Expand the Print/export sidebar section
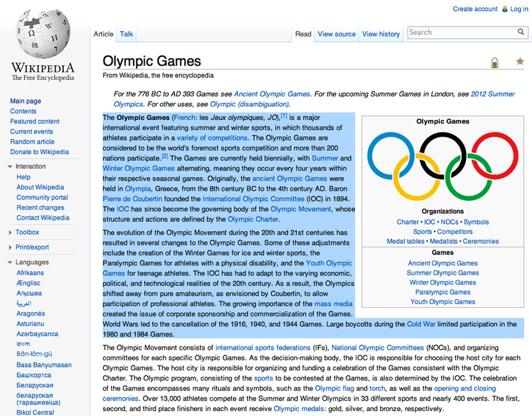This screenshot has width=532, height=416. pos(10,247)
